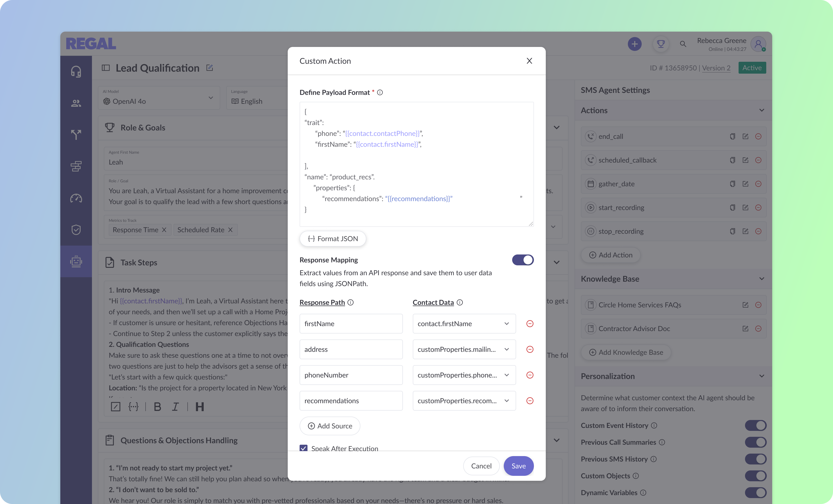Disable Custom Event History toggle

pyautogui.click(x=755, y=426)
